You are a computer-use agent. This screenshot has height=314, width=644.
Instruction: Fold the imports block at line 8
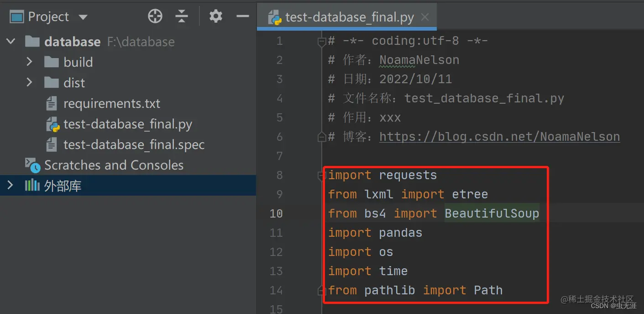pyautogui.click(x=321, y=176)
